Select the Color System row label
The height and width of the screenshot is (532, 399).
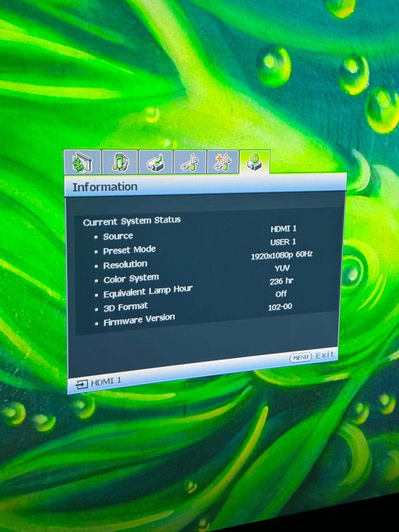click(131, 278)
